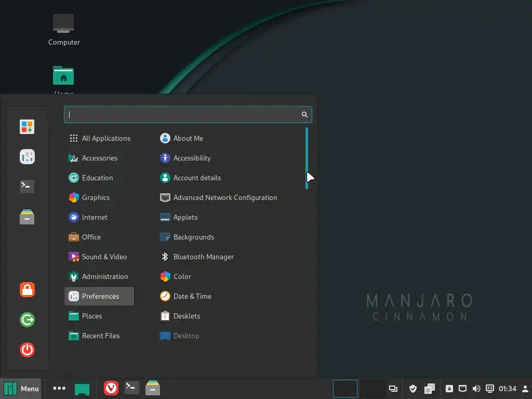The width and height of the screenshot is (532, 399).
Task: Open the clock calendar 01:34
Action: coord(508,389)
